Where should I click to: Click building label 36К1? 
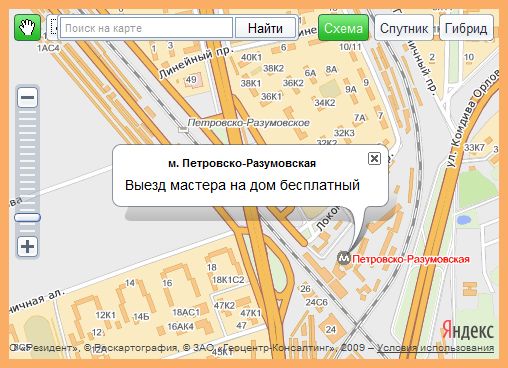pyautogui.click(x=271, y=97)
